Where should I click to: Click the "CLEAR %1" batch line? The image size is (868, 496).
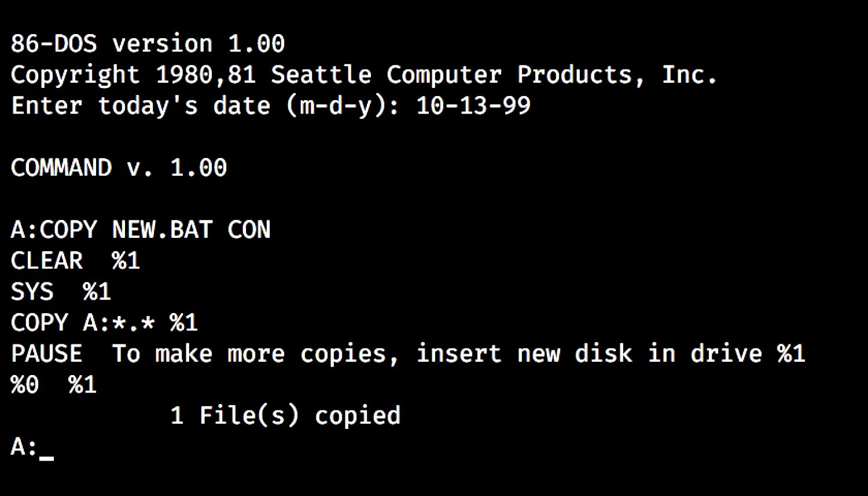tap(75, 261)
